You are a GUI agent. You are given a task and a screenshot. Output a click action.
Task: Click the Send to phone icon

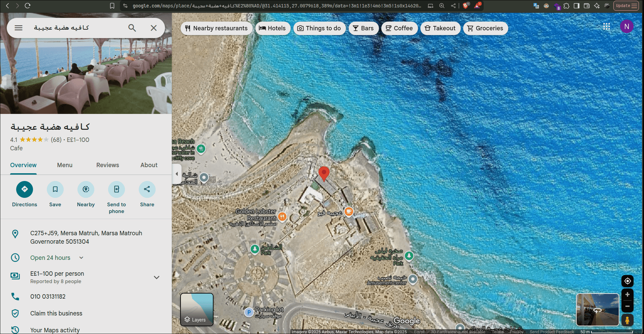pyautogui.click(x=117, y=189)
